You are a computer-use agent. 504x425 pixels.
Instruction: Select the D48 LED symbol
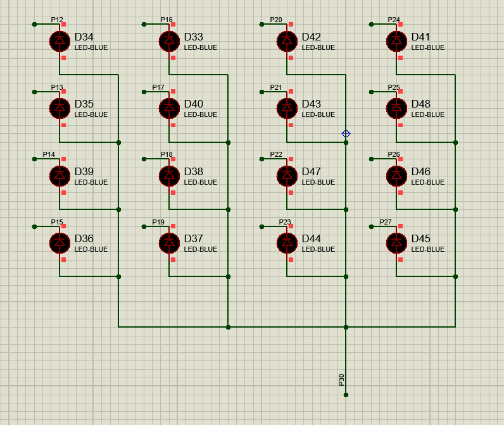pyautogui.click(x=396, y=109)
